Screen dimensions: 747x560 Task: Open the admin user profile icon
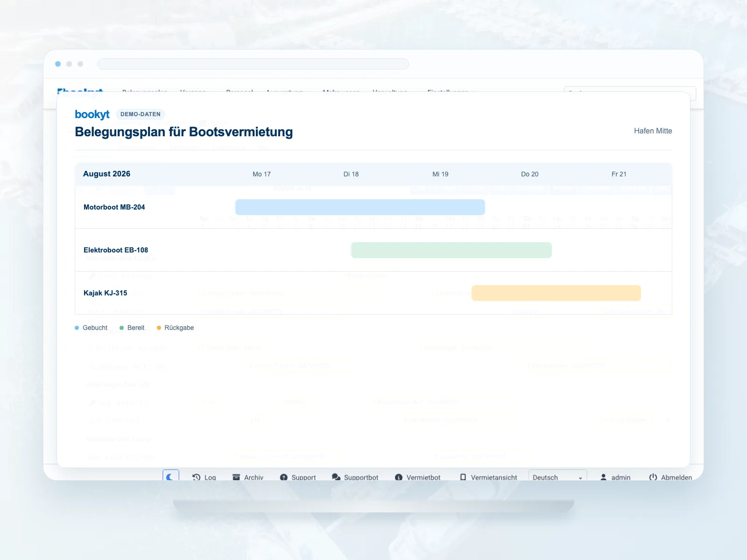(x=603, y=477)
